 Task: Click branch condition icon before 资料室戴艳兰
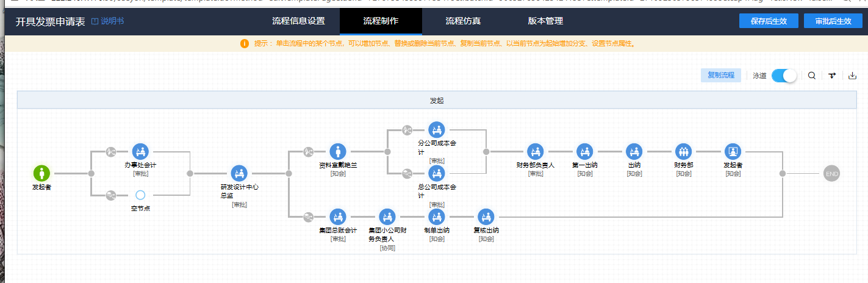(x=309, y=151)
